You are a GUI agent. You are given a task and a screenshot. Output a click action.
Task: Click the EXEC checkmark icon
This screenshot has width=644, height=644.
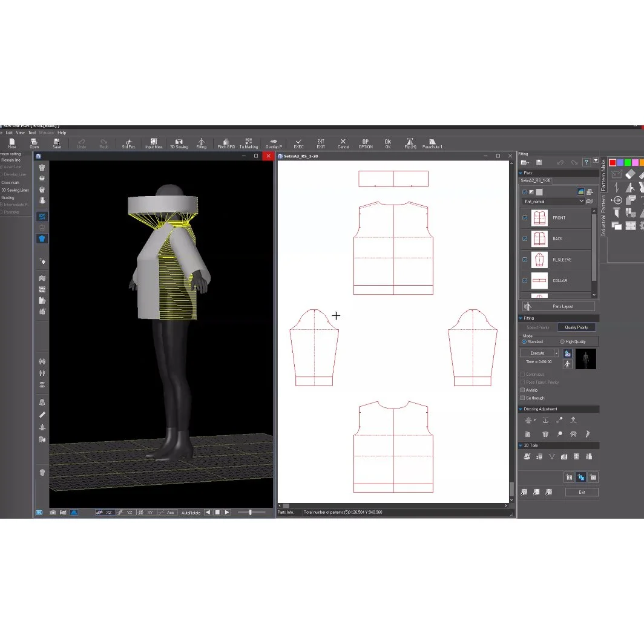pos(298,143)
